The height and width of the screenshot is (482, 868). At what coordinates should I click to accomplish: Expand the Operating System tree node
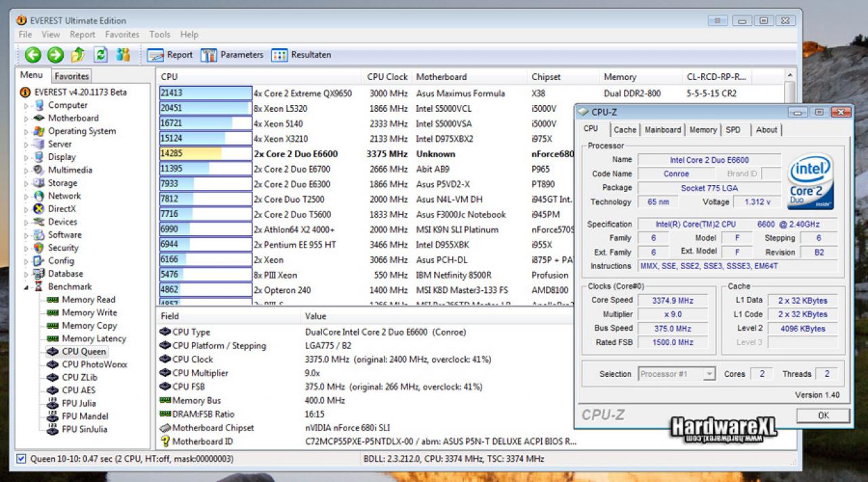point(27,132)
